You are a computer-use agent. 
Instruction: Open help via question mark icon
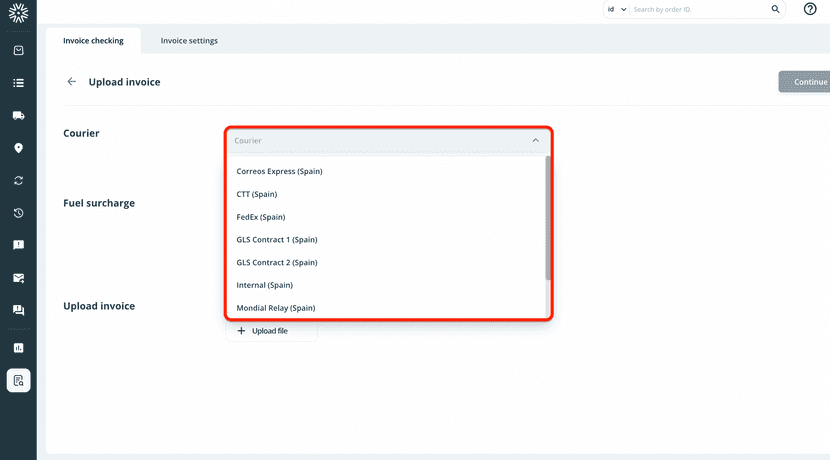pyautogui.click(x=810, y=9)
